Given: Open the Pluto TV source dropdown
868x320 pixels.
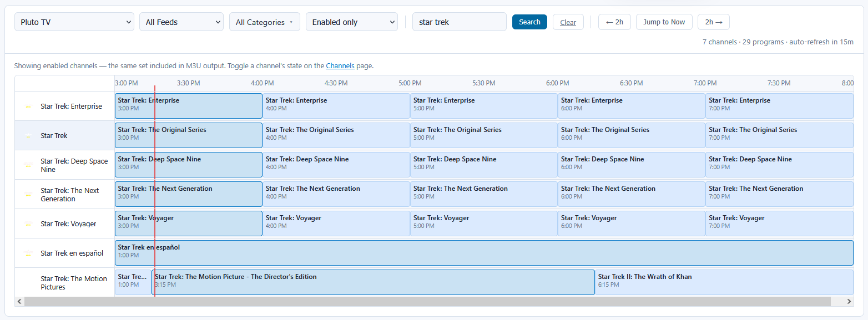Looking at the screenshot, I should click(x=74, y=22).
